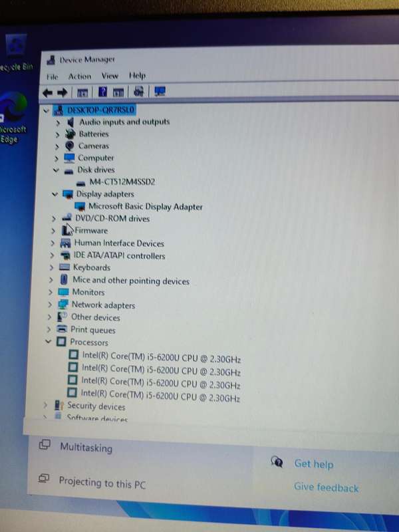Viewport: 399px width, 532px height.
Task: Select the Print queues label
Action: click(92, 329)
